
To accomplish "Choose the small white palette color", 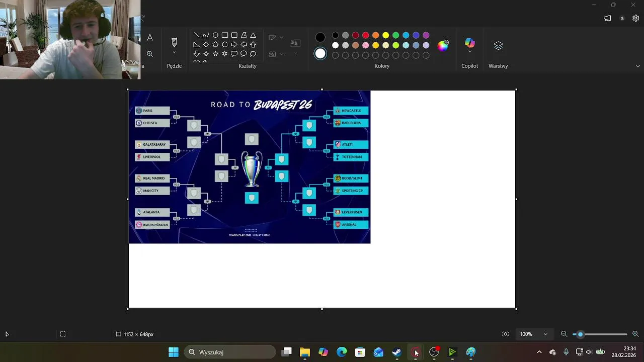I will 336,45.
